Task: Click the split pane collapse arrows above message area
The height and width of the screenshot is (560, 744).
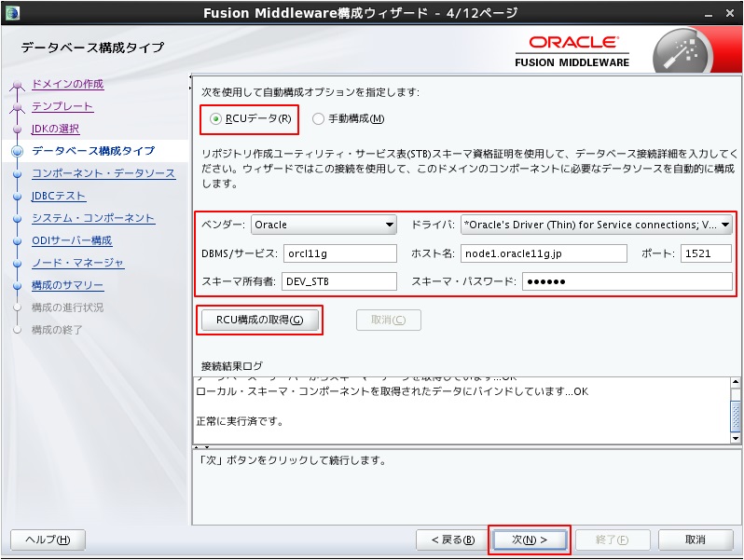Action: point(201,447)
